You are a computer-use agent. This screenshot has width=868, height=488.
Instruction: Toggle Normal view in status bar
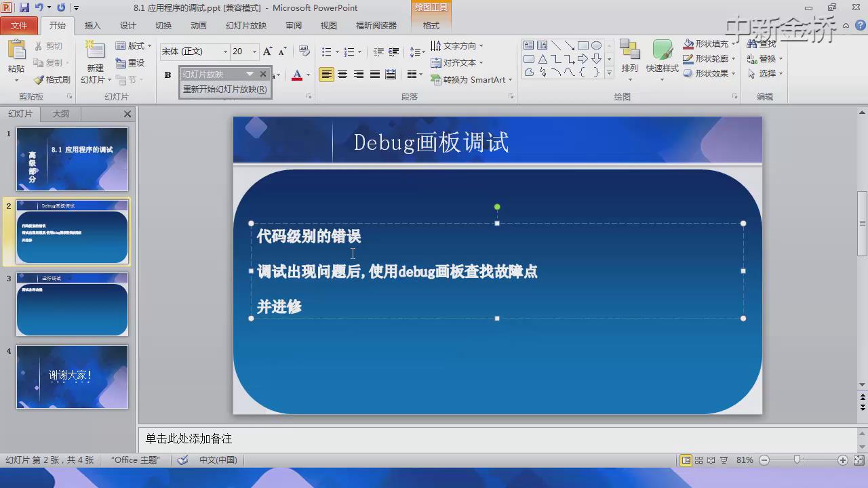[x=686, y=460]
